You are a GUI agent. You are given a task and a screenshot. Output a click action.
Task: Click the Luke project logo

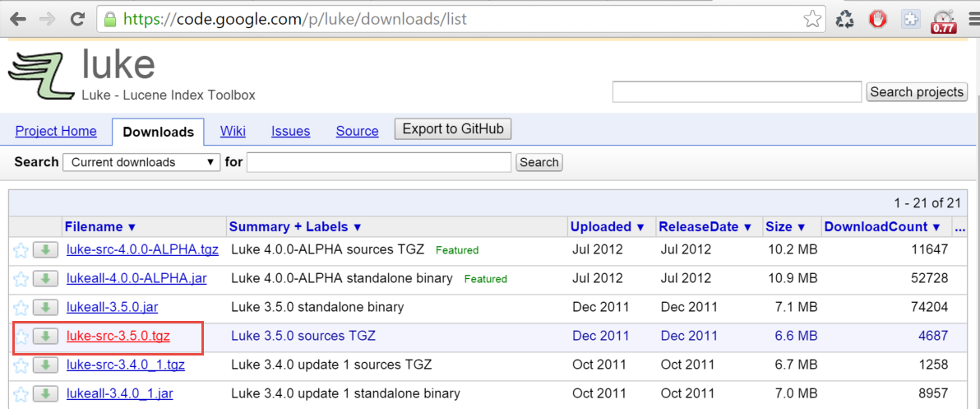(40, 76)
